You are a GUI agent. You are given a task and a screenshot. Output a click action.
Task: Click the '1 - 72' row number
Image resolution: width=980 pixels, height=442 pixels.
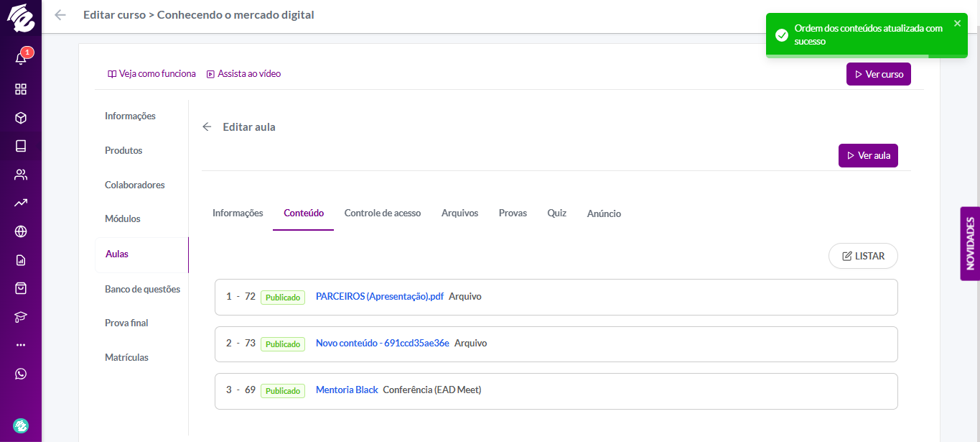[x=241, y=296]
